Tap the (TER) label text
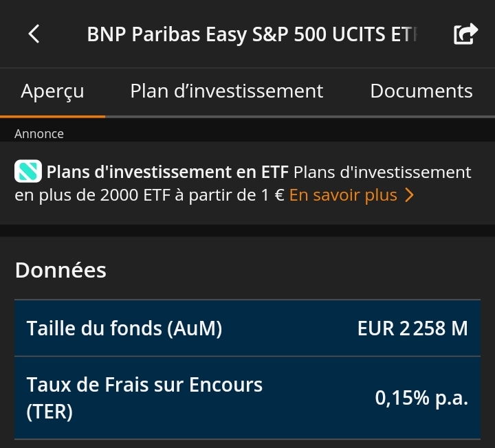This screenshot has width=495, height=448. pos(49,412)
